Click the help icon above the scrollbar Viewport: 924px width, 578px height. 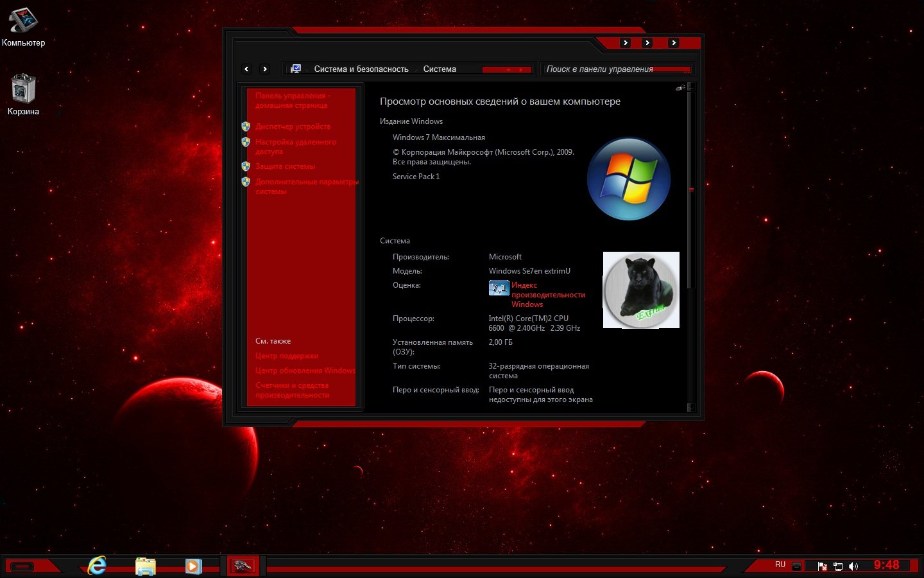pyautogui.click(x=680, y=88)
